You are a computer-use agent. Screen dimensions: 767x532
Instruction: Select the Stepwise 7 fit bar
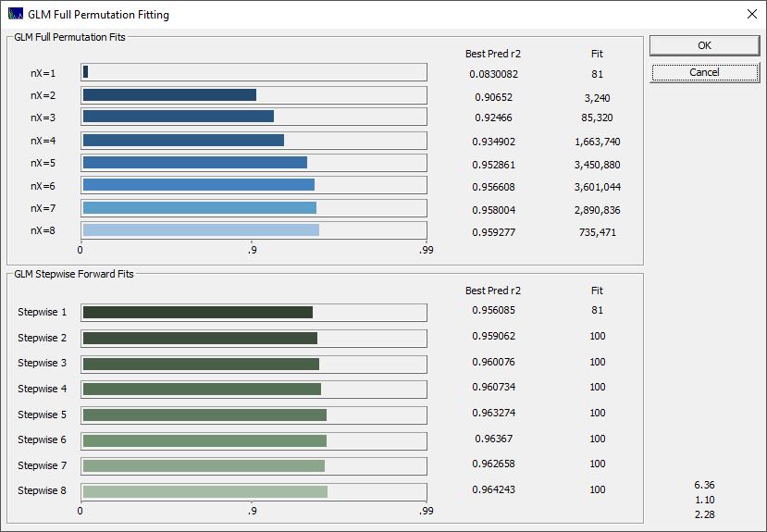[254, 466]
